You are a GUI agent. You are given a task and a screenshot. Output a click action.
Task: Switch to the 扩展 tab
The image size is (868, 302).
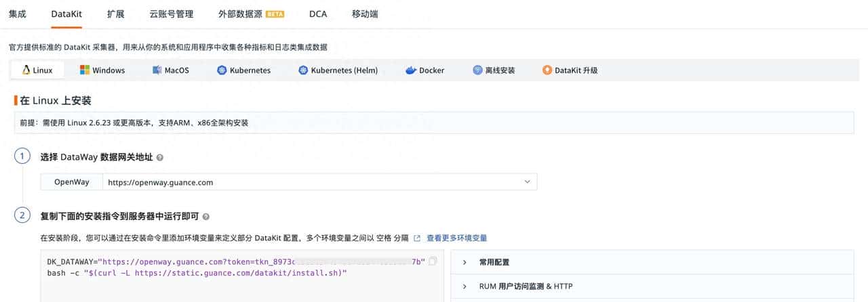[116, 14]
